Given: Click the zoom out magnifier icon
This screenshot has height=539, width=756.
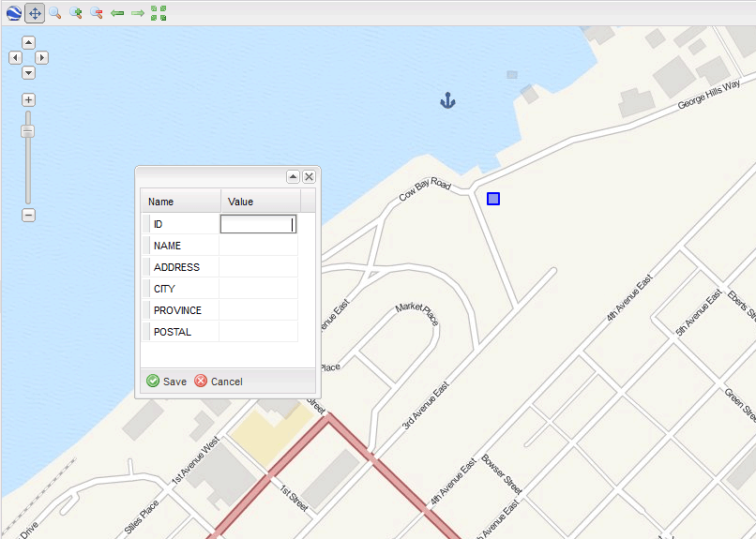Looking at the screenshot, I should (97, 13).
